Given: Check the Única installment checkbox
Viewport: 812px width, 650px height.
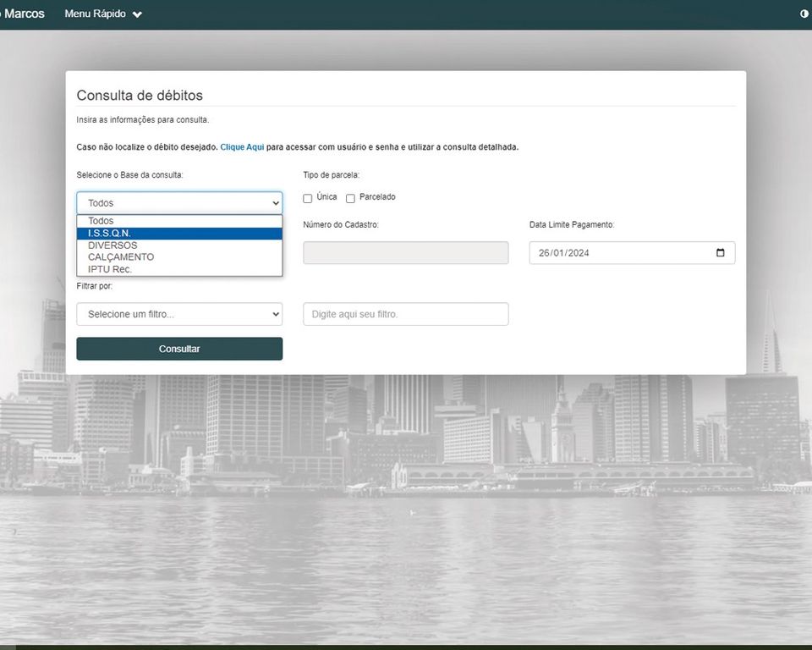Looking at the screenshot, I should click(308, 198).
